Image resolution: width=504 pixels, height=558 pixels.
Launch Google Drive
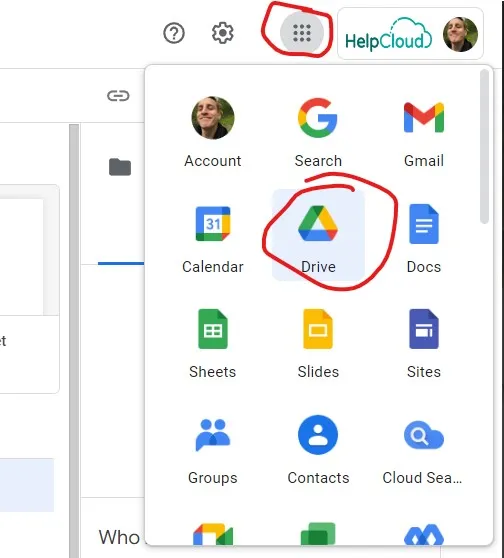318,236
